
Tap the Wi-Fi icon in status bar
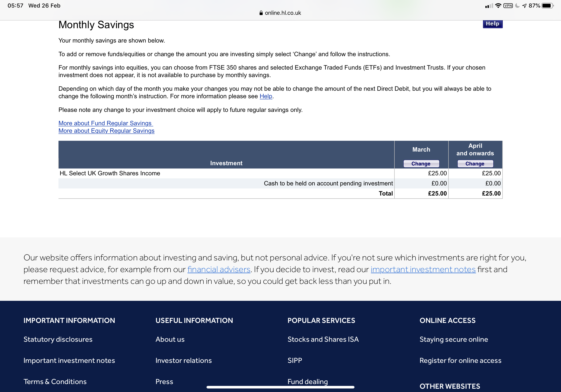pyautogui.click(x=498, y=6)
